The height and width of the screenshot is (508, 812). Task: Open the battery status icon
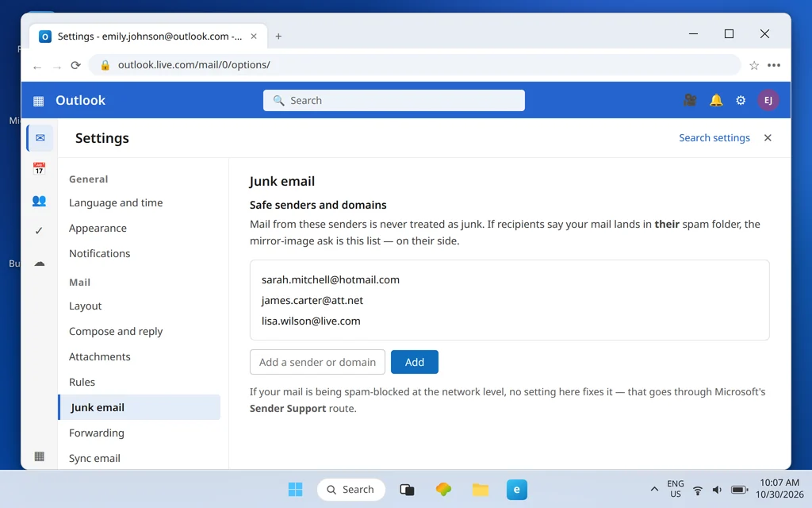click(740, 490)
